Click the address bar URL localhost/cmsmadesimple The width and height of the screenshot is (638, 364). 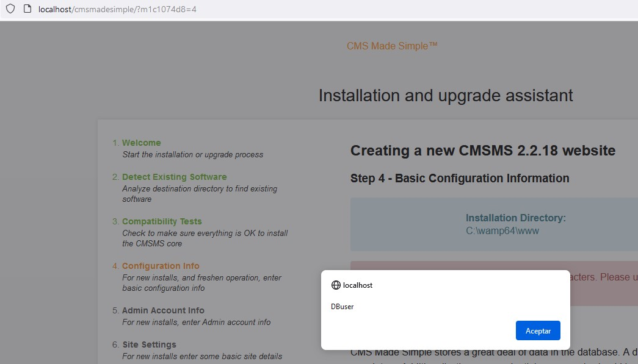[117, 9]
